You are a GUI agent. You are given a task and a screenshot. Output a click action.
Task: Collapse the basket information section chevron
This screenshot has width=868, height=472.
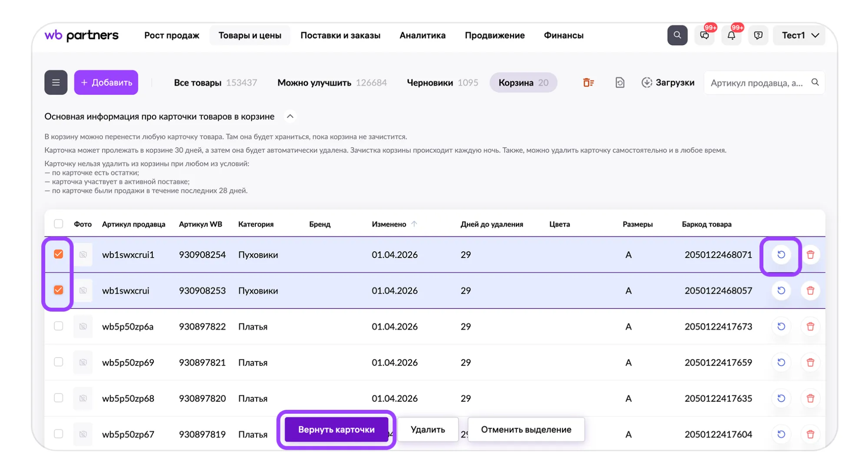click(x=290, y=116)
